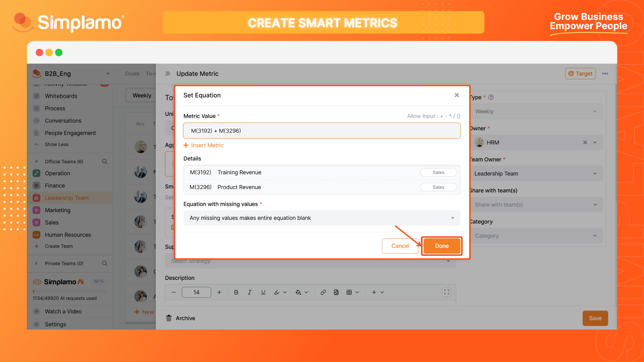
Task: Click the Archive trash icon
Action: coord(169,318)
